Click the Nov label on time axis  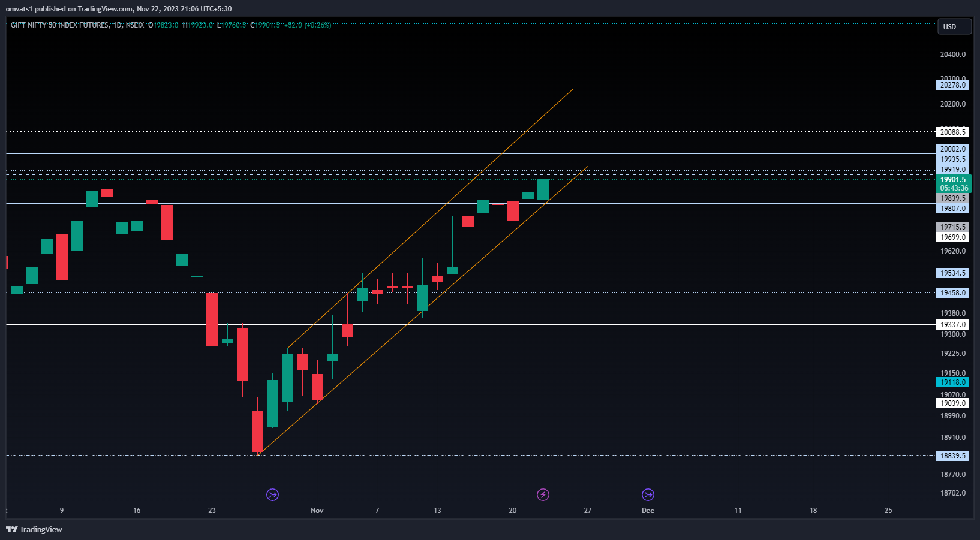[317, 511]
